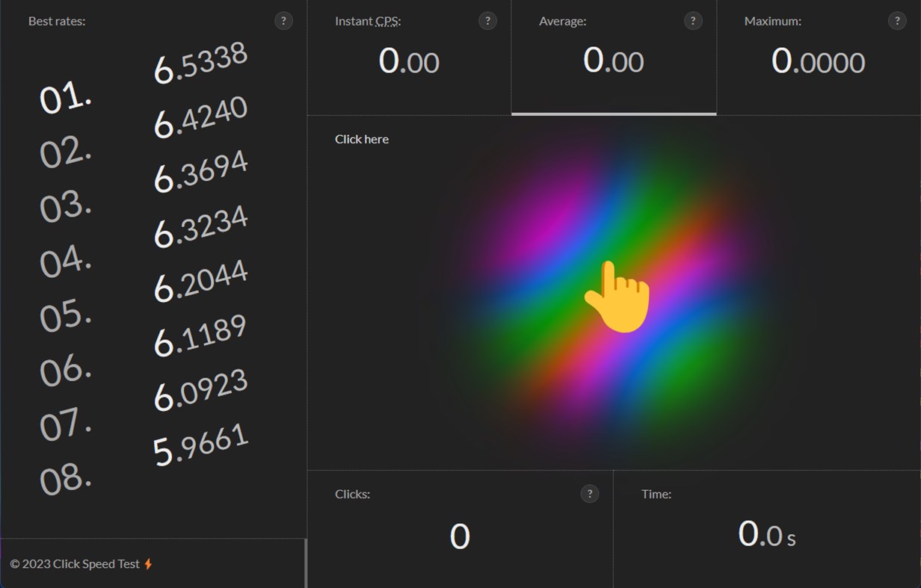Open help icon beside Maximum
This screenshot has height=588, width=921.
[897, 21]
